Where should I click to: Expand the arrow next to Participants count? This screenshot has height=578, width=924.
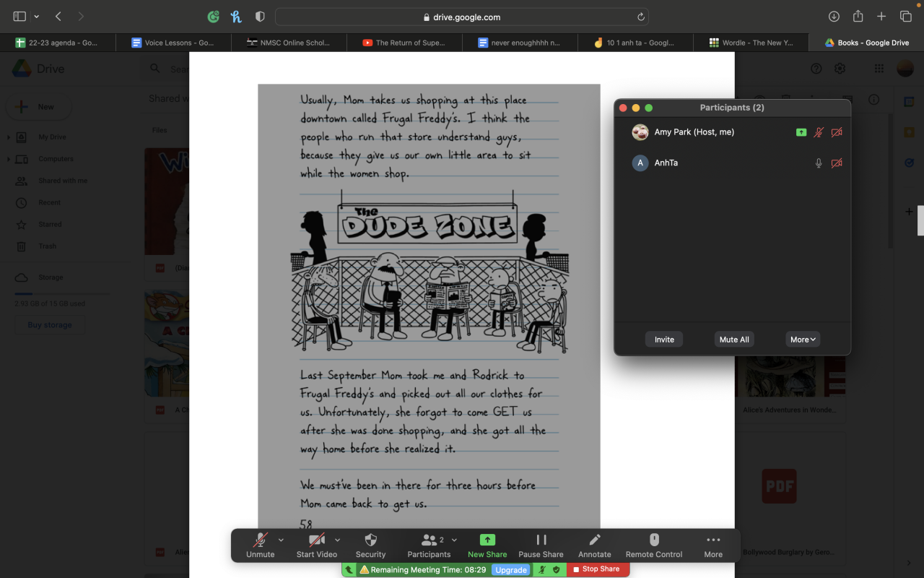tap(453, 540)
